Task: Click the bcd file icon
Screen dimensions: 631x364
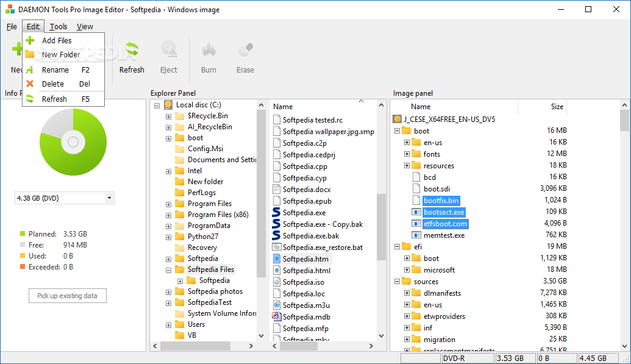Action: click(x=416, y=177)
